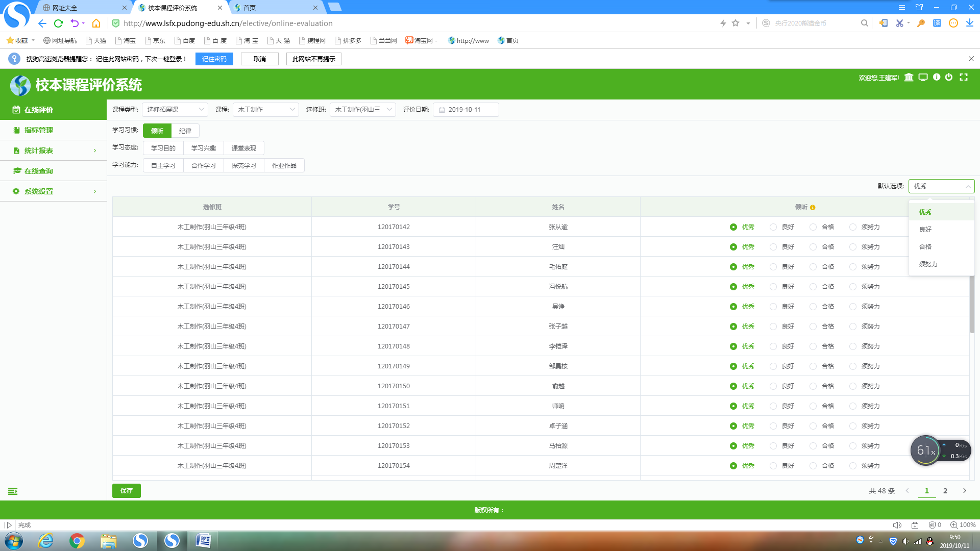This screenshot has width=980, height=551.
Task: Go to page 2 of results
Action: click(945, 491)
